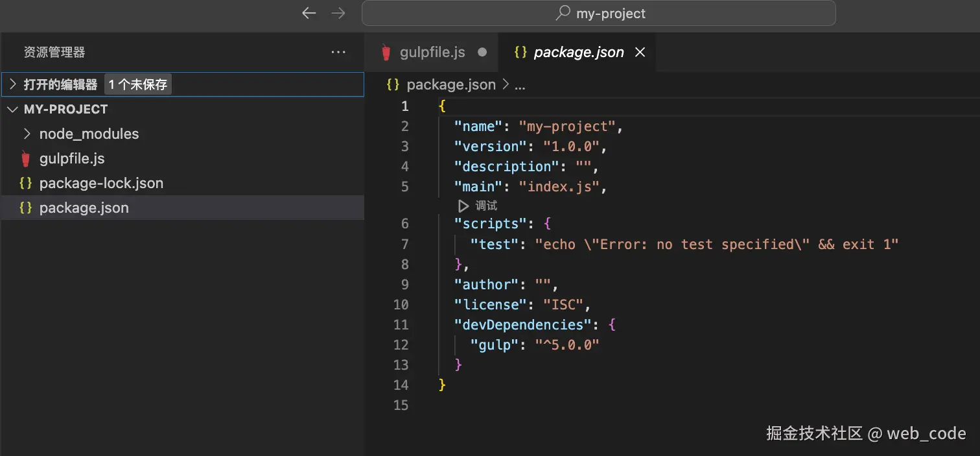Click line number 15 in the gutter
Screen dimensions: 980x456
pos(401,405)
